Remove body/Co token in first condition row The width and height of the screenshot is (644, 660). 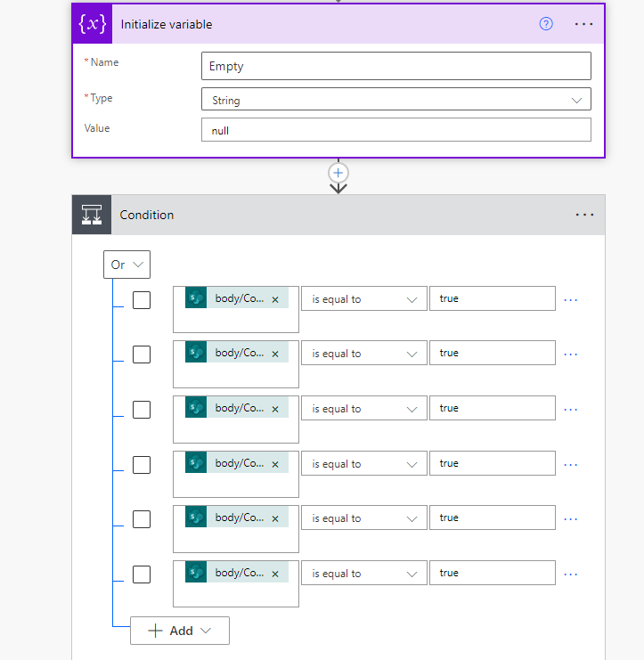pos(275,299)
